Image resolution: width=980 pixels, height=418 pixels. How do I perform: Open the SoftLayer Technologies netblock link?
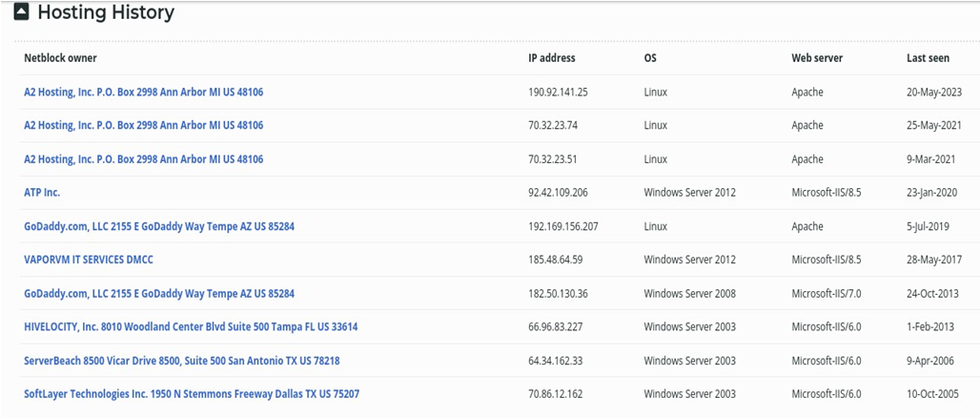(x=192, y=394)
